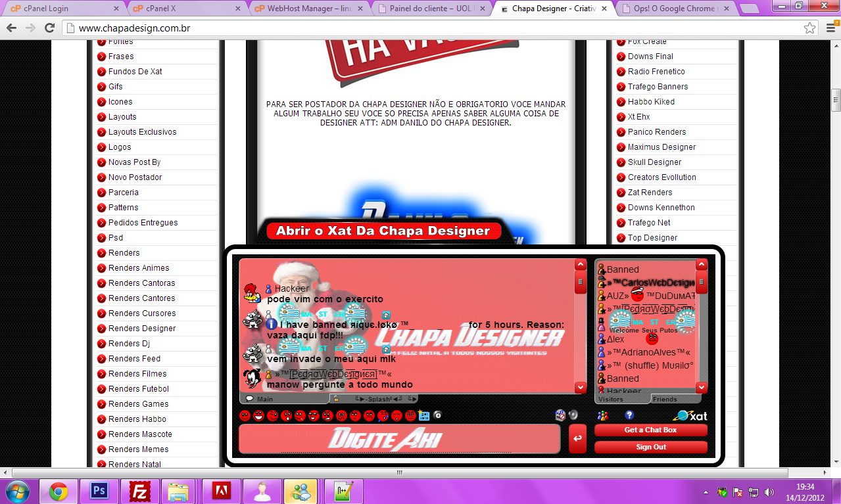Select user Alex in visitors list
The height and width of the screenshot is (504, 841).
615,340
